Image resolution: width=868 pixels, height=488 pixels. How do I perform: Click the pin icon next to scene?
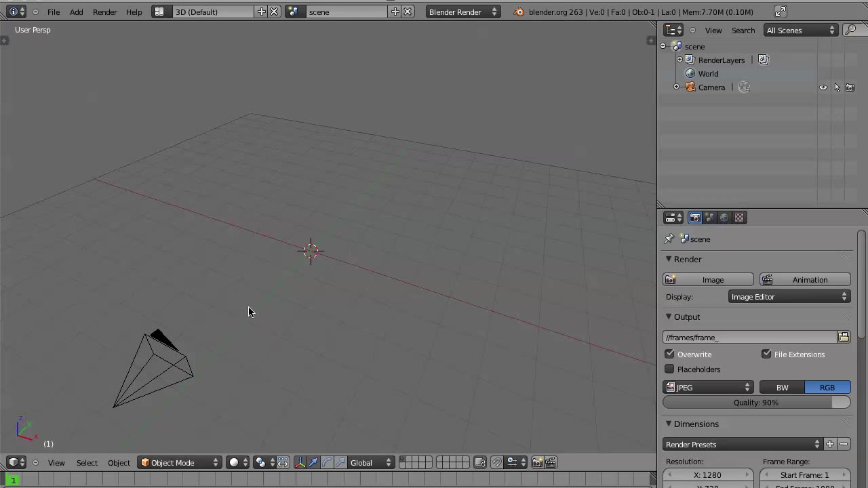pyautogui.click(x=669, y=239)
